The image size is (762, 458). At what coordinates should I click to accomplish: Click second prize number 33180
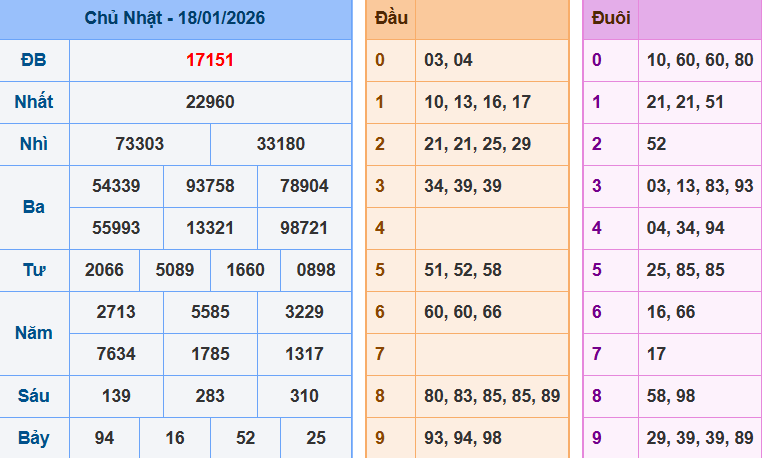coord(281,144)
